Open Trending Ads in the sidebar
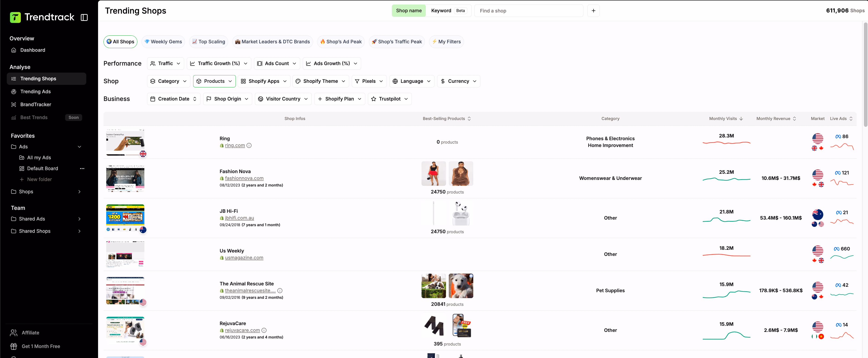 click(35, 92)
